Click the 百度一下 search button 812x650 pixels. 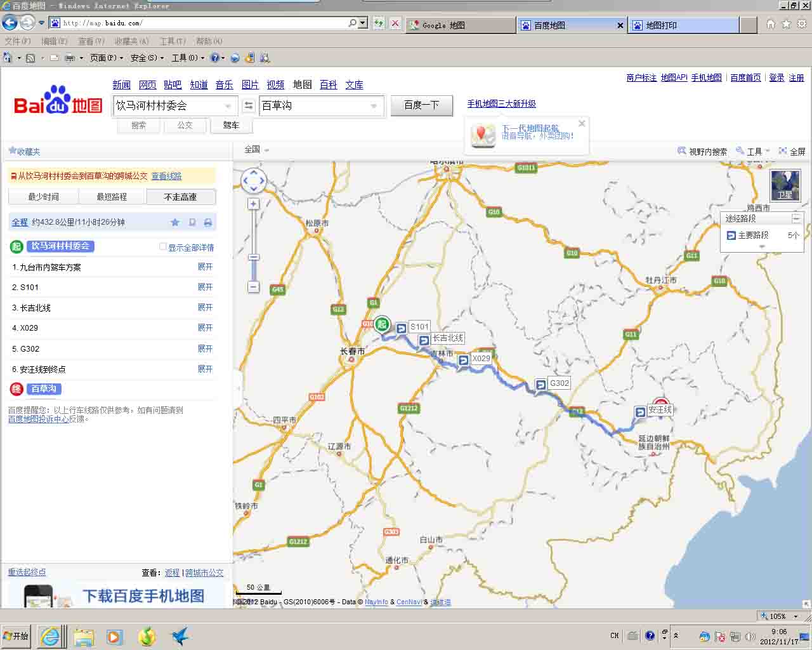tap(422, 105)
